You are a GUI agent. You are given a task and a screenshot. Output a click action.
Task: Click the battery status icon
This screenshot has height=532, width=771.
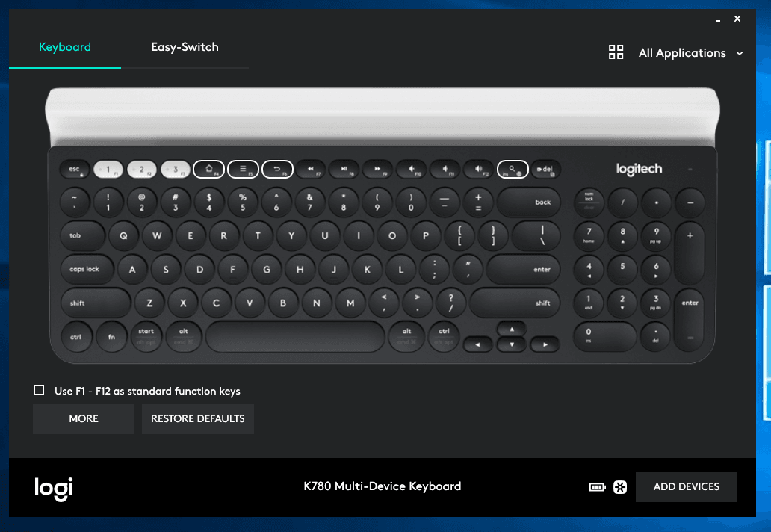[598, 487]
